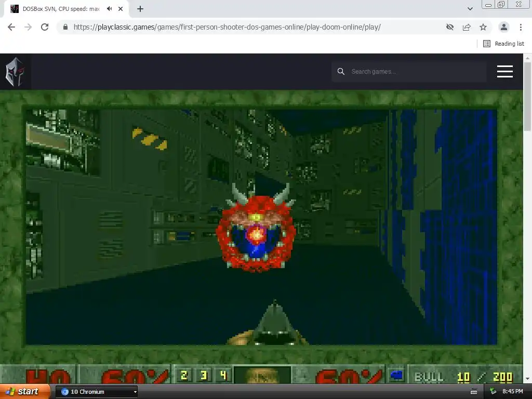Click the 8:45 PM clock
The width and height of the screenshot is (532, 399).
[513, 392]
